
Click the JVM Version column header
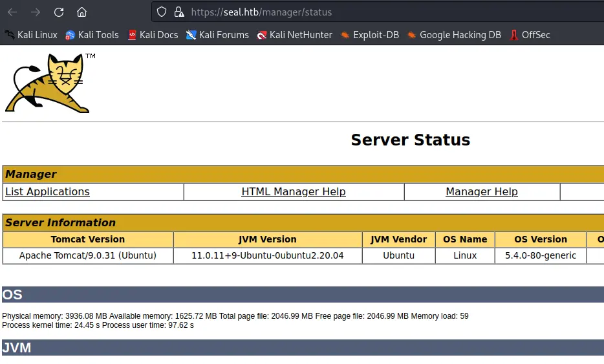click(x=268, y=240)
